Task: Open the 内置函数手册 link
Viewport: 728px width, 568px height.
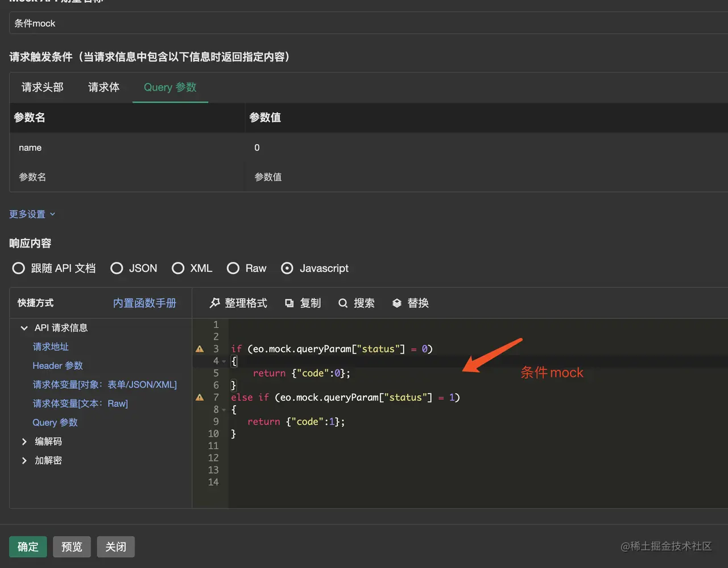Action: 144,303
